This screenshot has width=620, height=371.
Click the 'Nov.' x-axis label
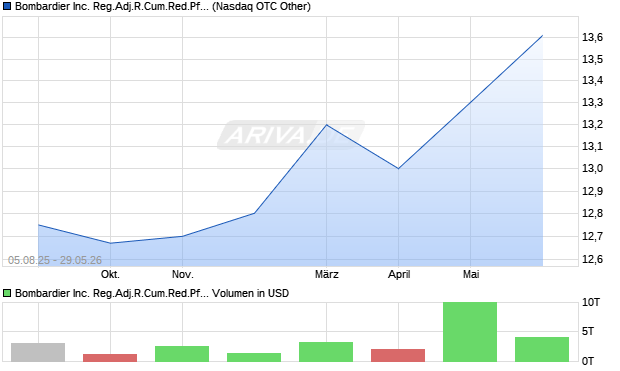183,274
